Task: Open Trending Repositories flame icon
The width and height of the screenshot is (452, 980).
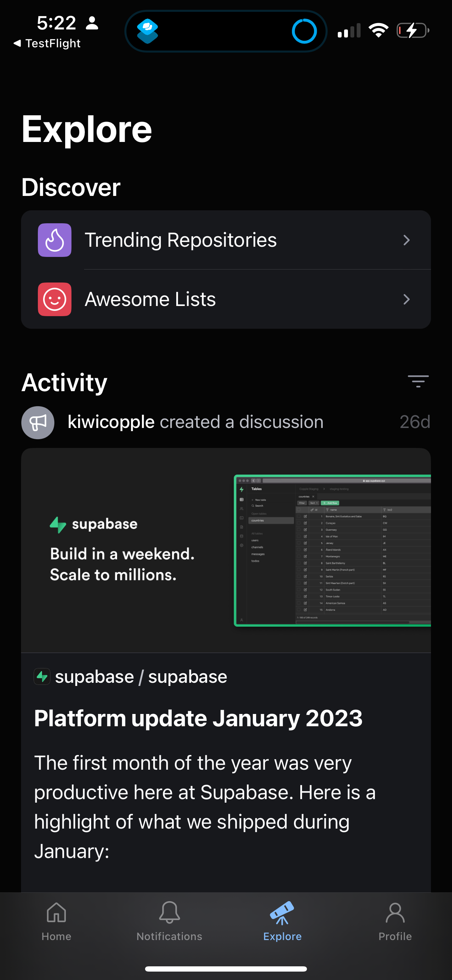Action: 54,240
